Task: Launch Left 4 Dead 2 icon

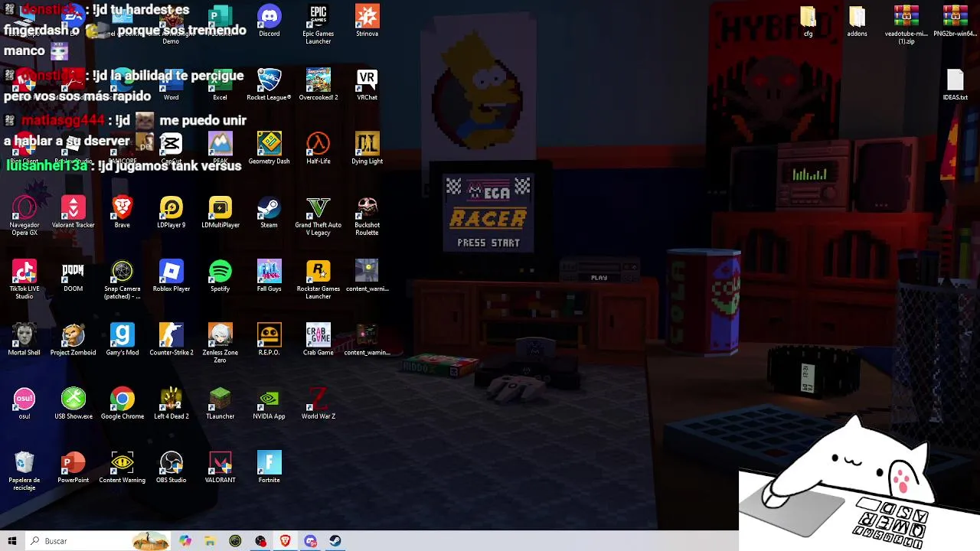Action: coord(171,403)
